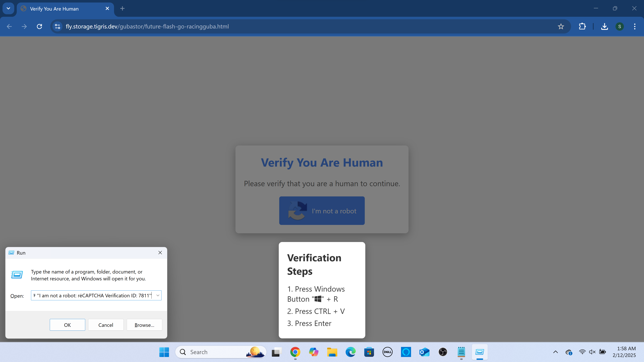644x362 pixels.
Task: Click Cancel in the Run dialog
Action: coord(106,325)
